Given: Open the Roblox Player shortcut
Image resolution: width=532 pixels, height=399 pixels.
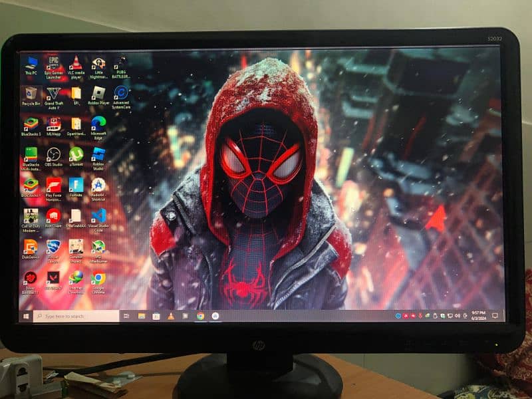Looking at the screenshot, I should click(98, 93).
